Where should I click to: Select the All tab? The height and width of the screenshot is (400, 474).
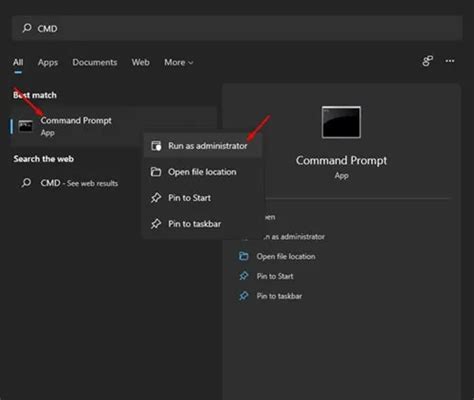coord(18,62)
